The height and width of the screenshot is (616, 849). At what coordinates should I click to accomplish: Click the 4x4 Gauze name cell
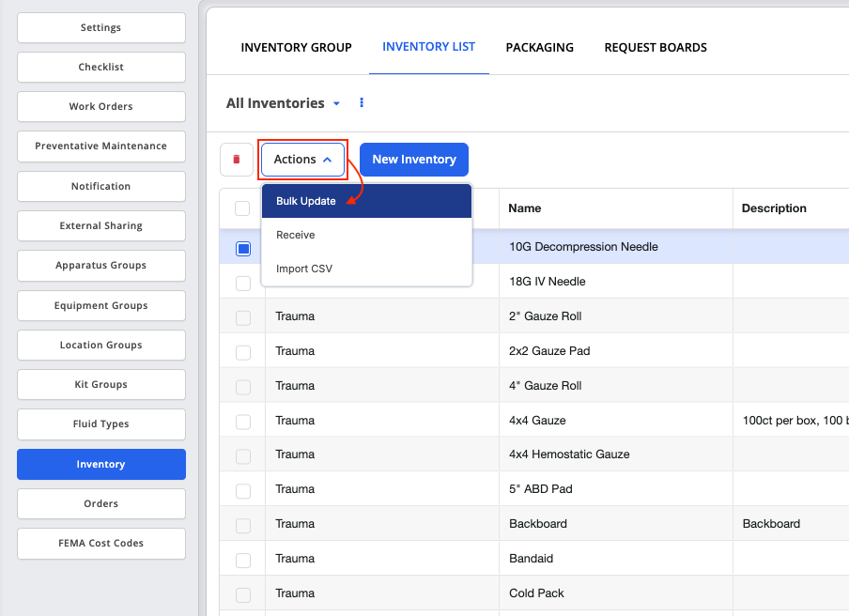pos(616,420)
